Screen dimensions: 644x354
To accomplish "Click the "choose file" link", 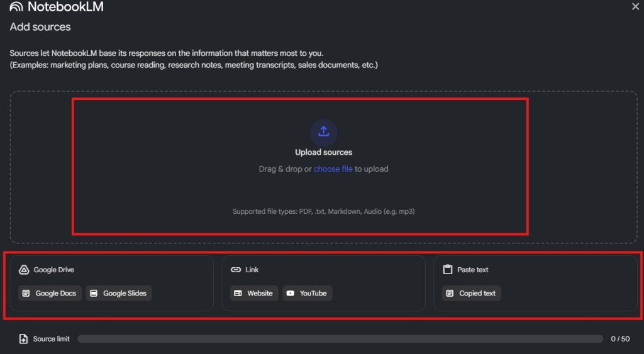I will tap(333, 169).
